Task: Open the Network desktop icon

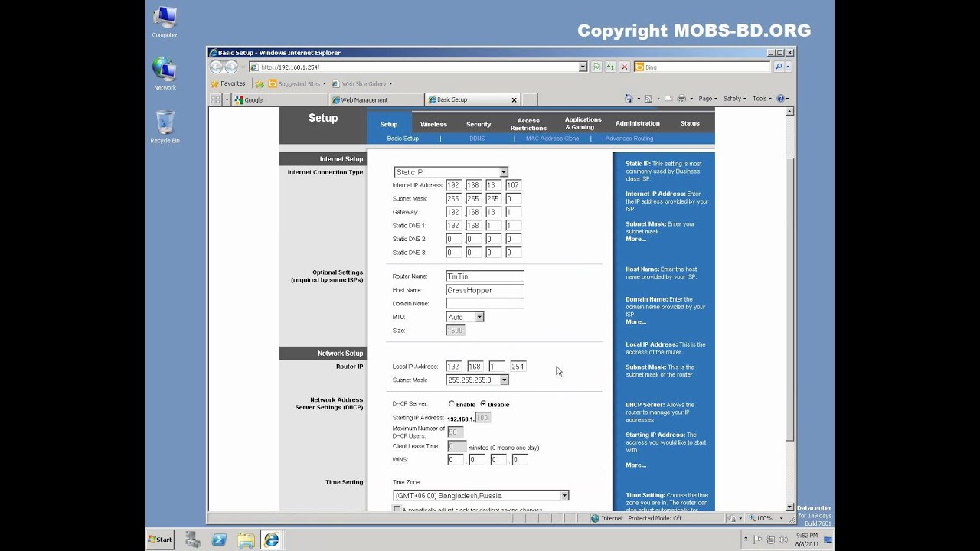Action: (x=165, y=74)
